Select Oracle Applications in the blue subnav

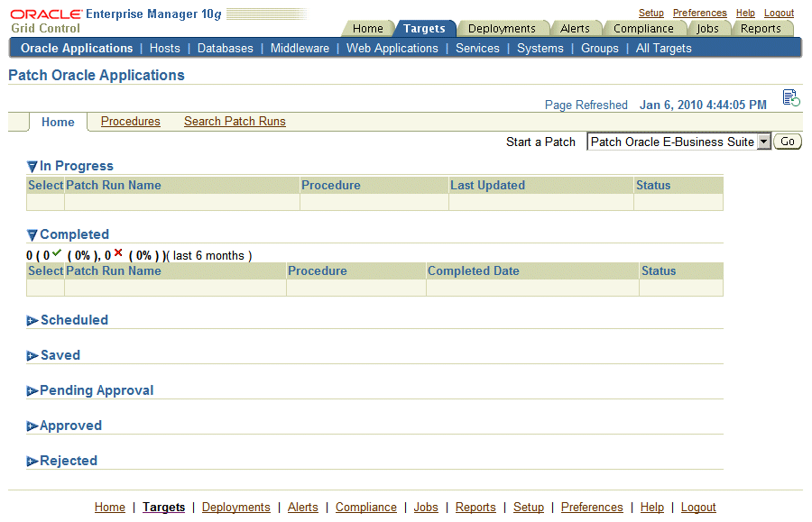pos(77,48)
